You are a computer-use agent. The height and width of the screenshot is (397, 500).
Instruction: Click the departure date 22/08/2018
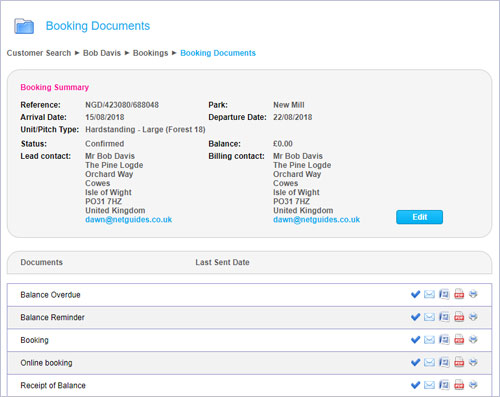293,117
